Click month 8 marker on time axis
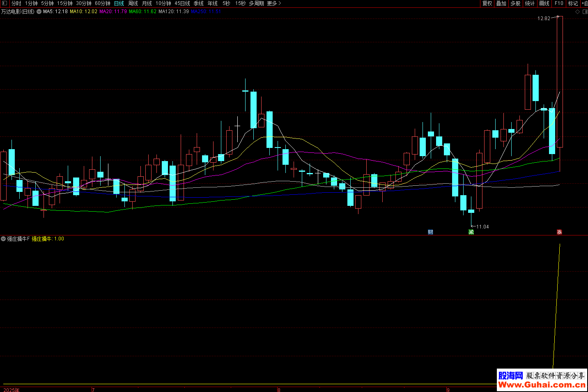The height and width of the screenshot is (392, 588). [x=279, y=390]
